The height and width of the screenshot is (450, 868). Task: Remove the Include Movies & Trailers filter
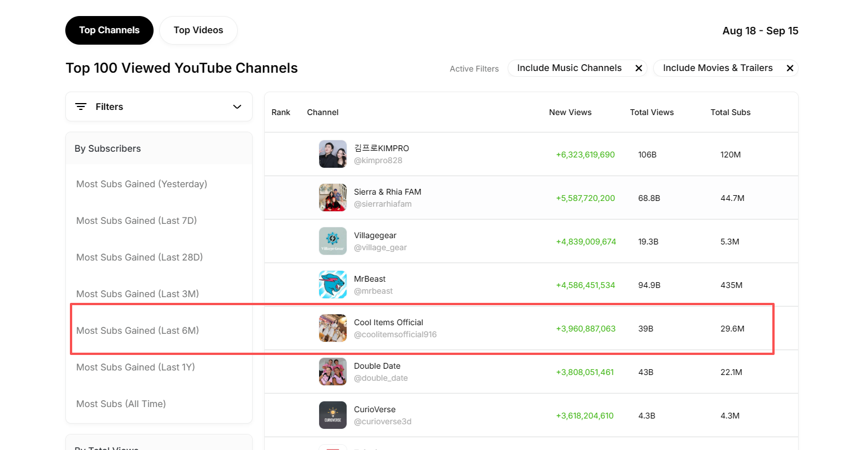pyautogui.click(x=790, y=68)
